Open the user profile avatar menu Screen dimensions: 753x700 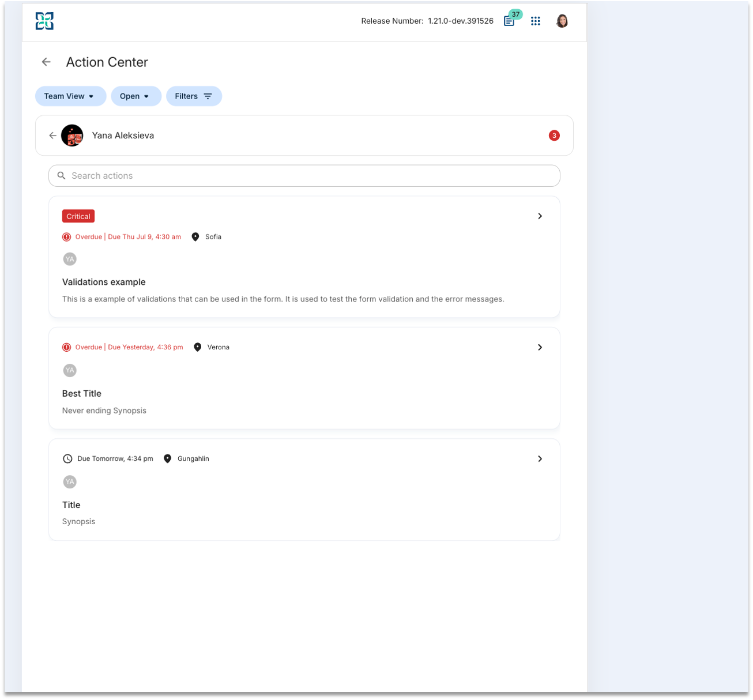click(562, 21)
